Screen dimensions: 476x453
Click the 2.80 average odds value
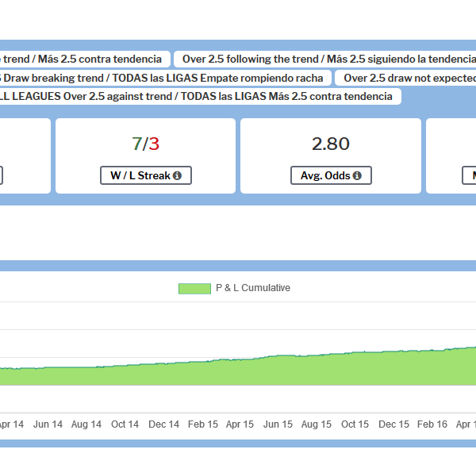click(x=331, y=144)
